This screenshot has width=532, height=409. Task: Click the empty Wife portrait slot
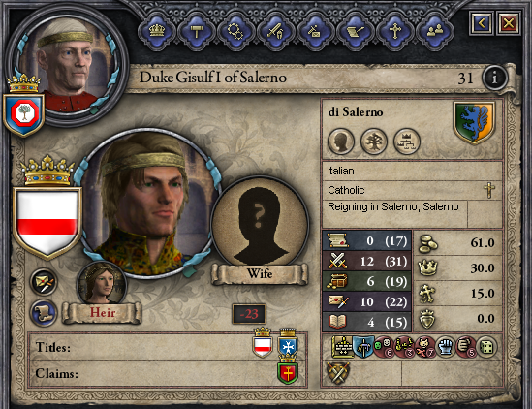click(260, 222)
